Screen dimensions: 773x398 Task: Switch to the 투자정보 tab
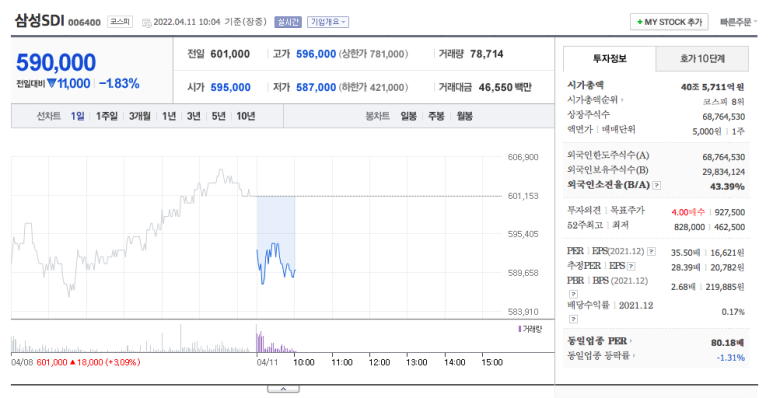pyautogui.click(x=609, y=59)
